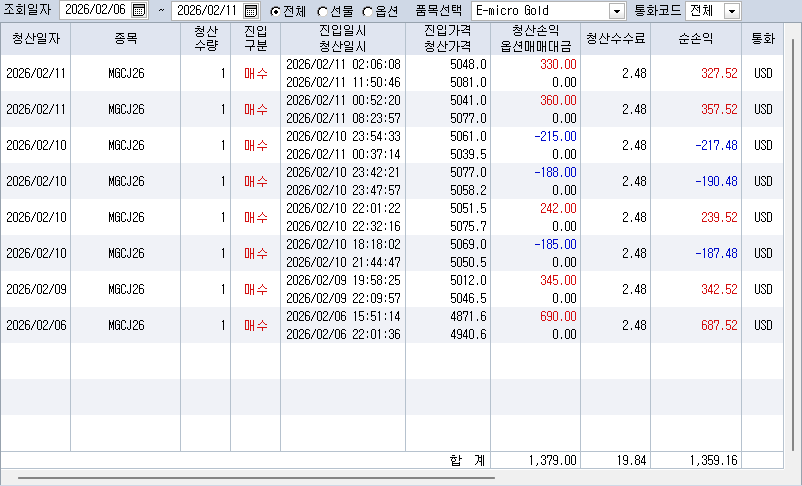802x486 pixels.
Task: Select entry time 2026/02/10 23:54:33
Action: [343, 137]
